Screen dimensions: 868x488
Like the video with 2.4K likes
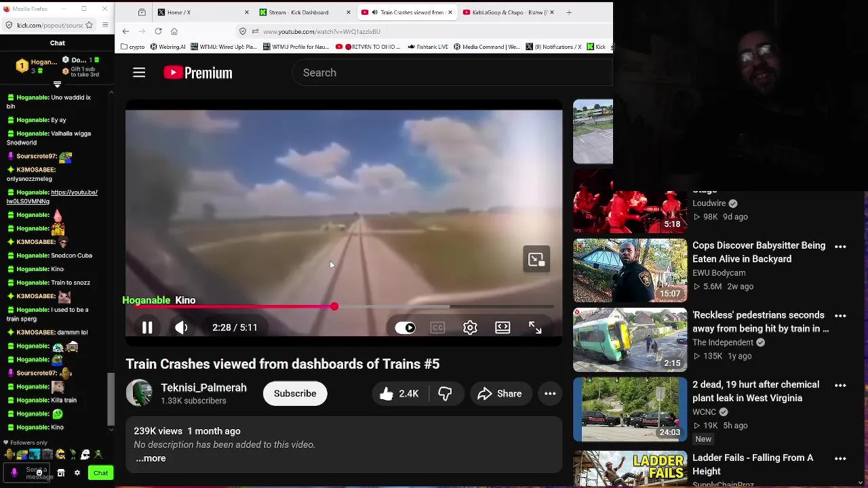point(400,394)
